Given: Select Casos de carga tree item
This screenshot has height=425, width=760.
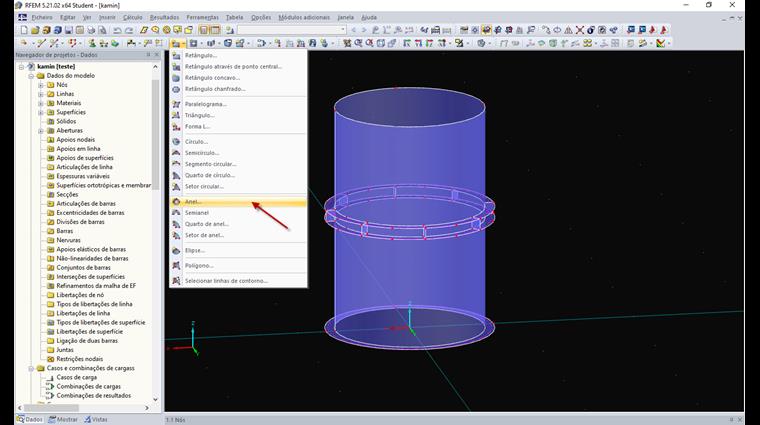Looking at the screenshot, I should 76,378.
